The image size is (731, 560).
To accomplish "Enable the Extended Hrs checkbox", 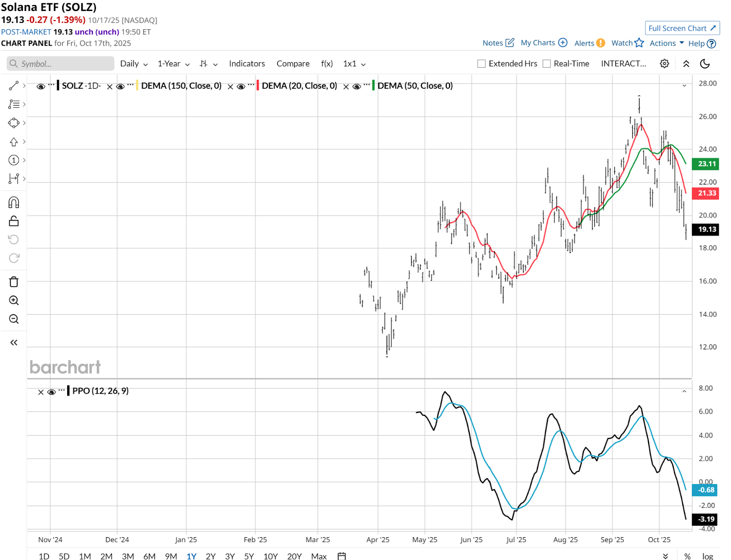I will (x=482, y=63).
